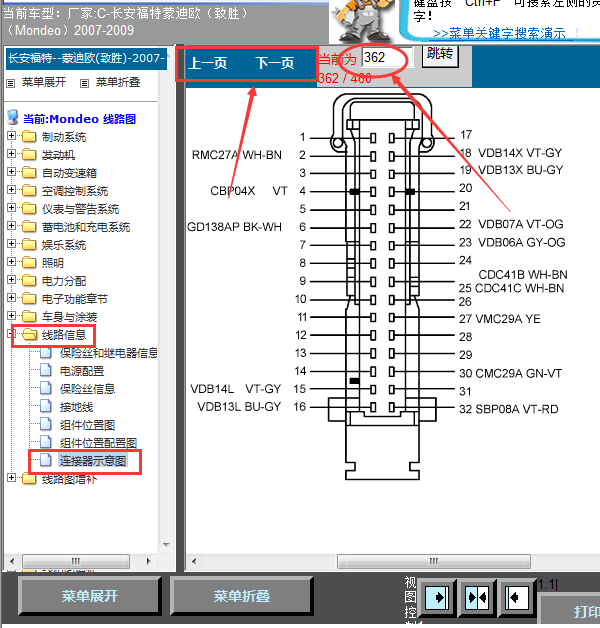The image size is (600, 628).
Task: Click the 仪表与警告系统 folder icon
Action: click(29, 209)
